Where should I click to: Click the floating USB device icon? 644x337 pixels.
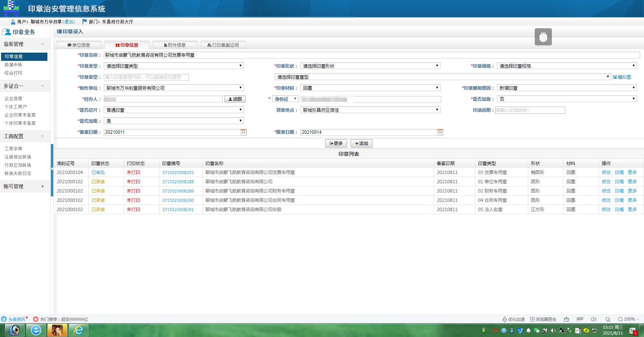pos(543,37)
